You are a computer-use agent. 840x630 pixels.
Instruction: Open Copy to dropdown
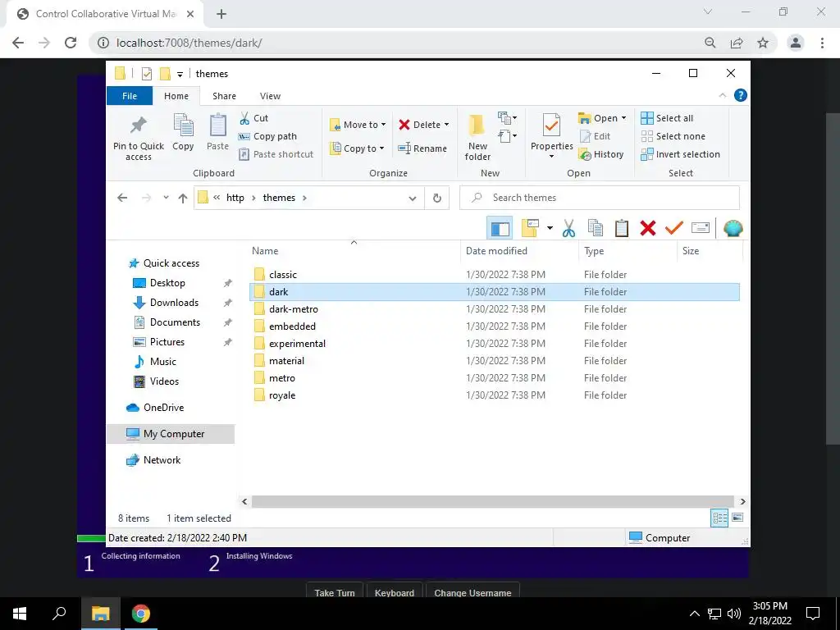[357, 148]
